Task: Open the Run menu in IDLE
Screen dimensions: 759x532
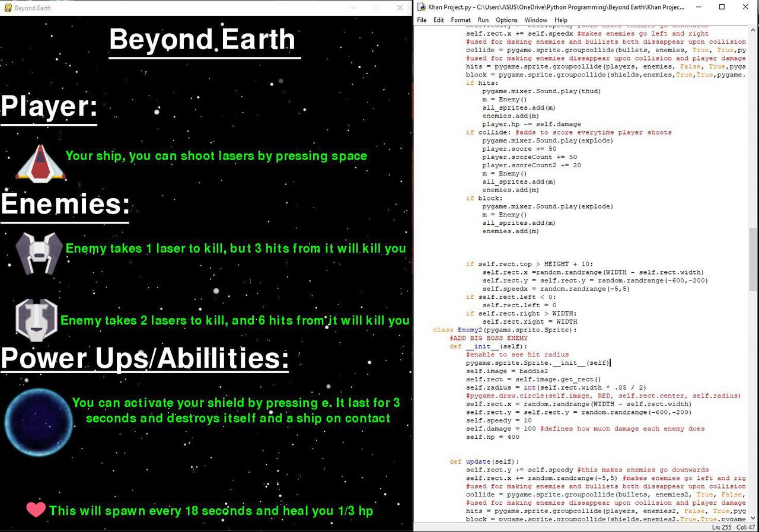Action: click(x=483, y=20)
